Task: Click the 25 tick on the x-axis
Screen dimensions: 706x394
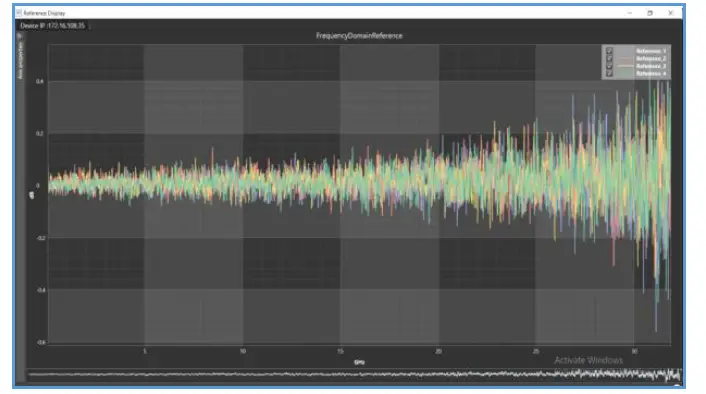Action: [x=536, y=351]
